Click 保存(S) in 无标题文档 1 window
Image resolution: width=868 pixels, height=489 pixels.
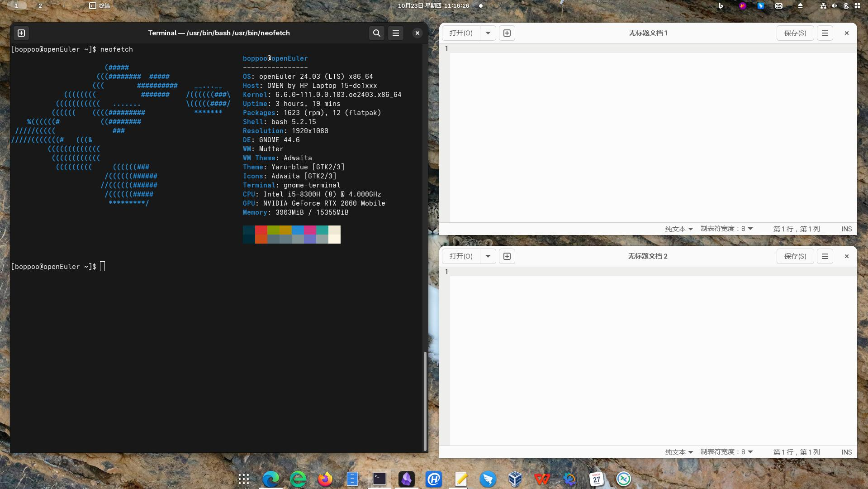[795, 33]
